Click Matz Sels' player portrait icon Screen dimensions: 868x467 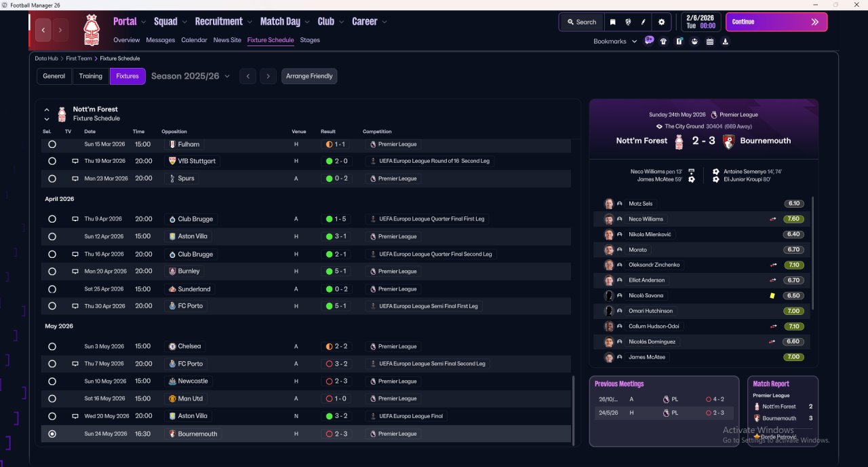click(609, 204)
